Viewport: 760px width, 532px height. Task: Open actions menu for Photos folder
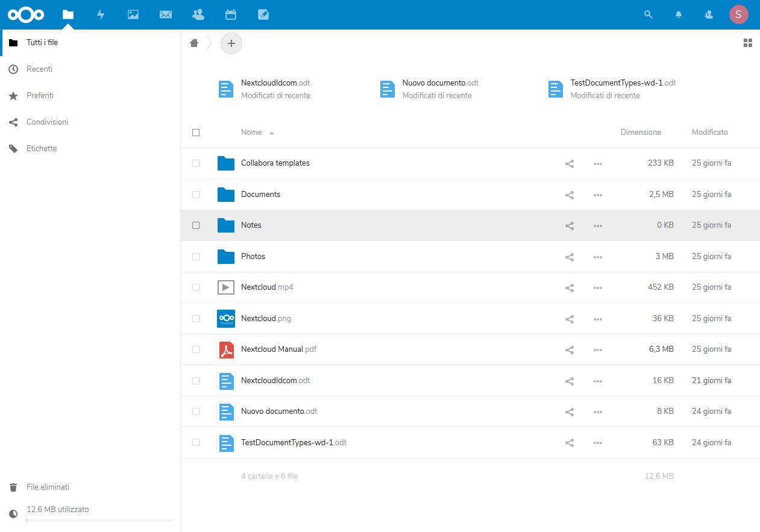click(598, 257)
